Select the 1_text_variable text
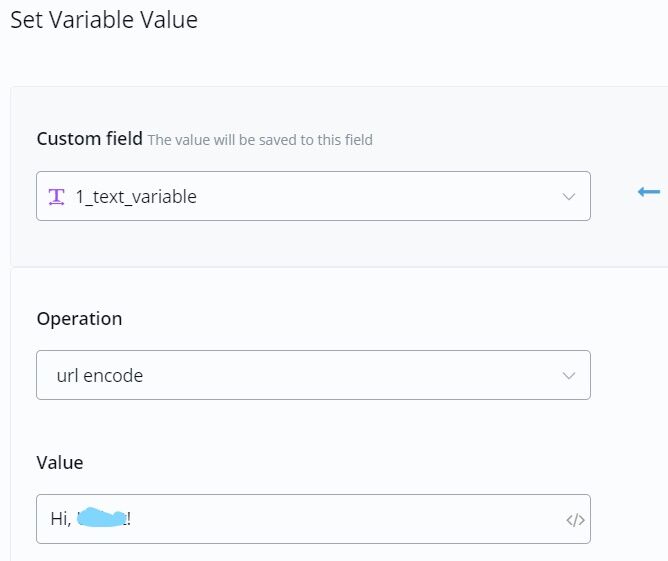 coord(136,197)
